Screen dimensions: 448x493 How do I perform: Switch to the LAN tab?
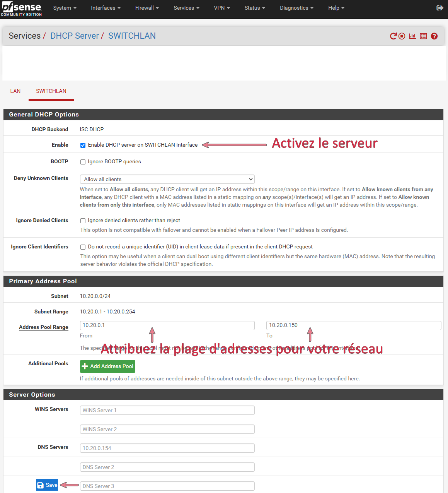tap(15, 91)
